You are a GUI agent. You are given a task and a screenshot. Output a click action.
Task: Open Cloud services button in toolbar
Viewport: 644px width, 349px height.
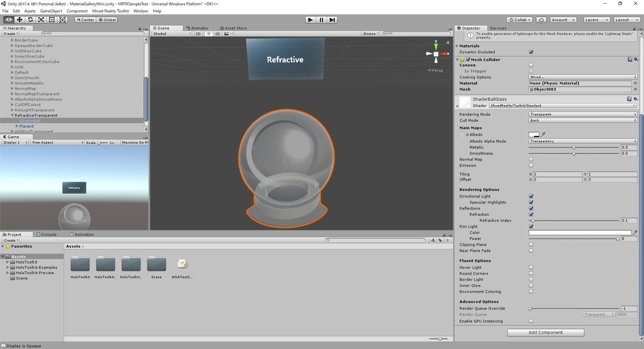click(x=541, y=19)
